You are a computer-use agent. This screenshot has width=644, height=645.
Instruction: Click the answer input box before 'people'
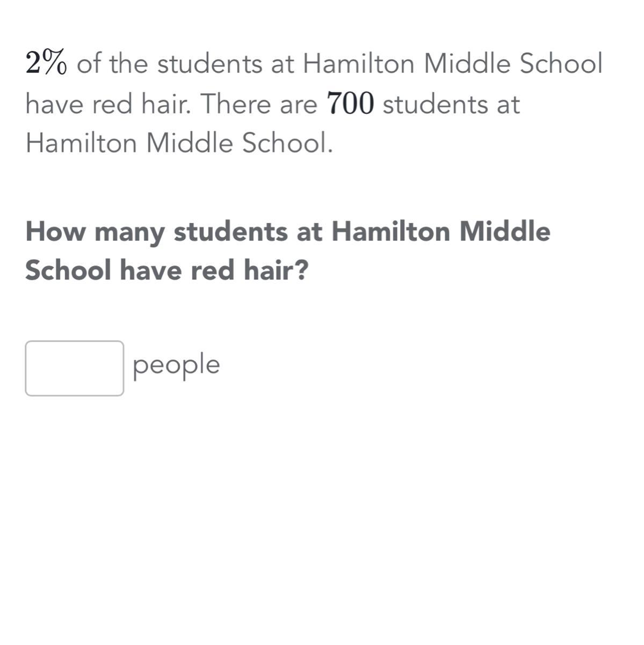(x=74, y=368)
